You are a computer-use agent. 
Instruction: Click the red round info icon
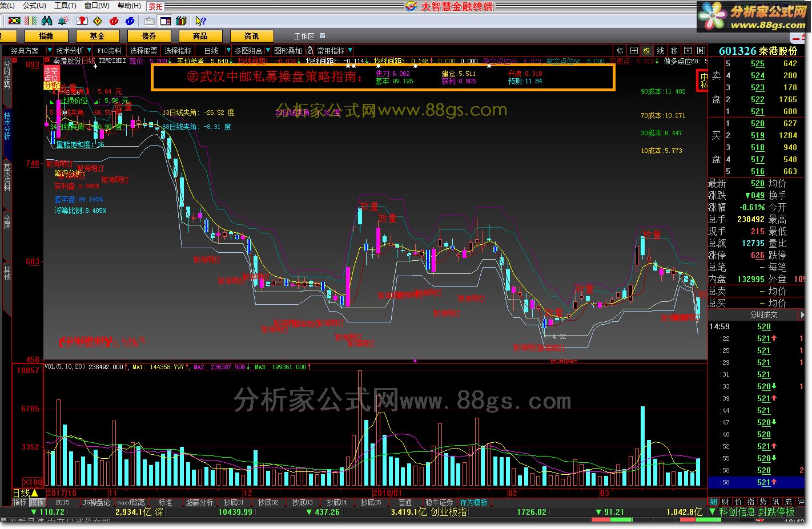[114, 21]
